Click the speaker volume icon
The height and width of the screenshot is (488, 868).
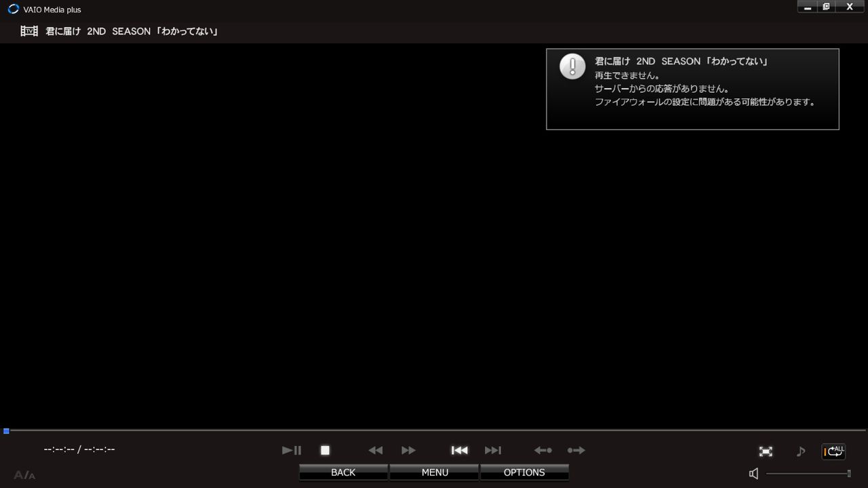753,473
